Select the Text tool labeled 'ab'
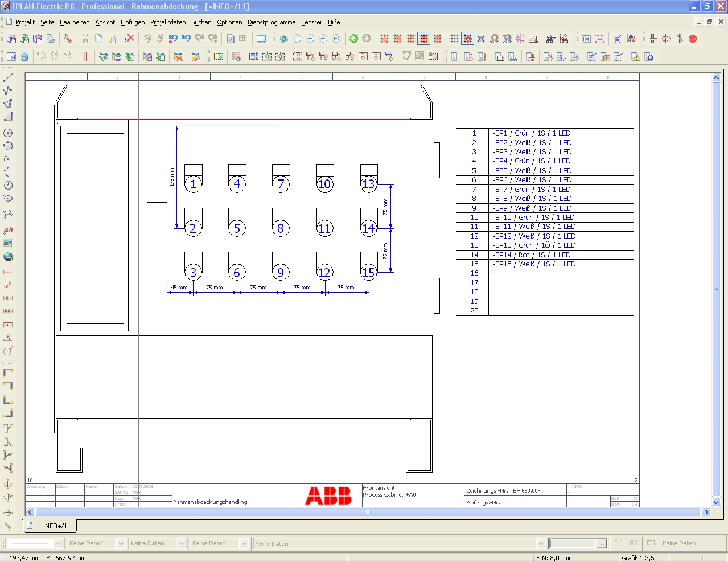Viewport: 728px width, 562px height. 8,230
